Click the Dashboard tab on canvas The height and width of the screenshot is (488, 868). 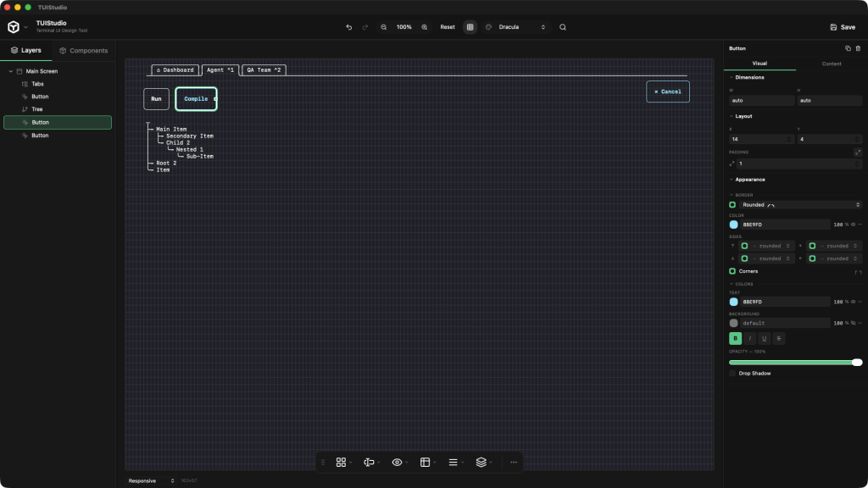175,70
